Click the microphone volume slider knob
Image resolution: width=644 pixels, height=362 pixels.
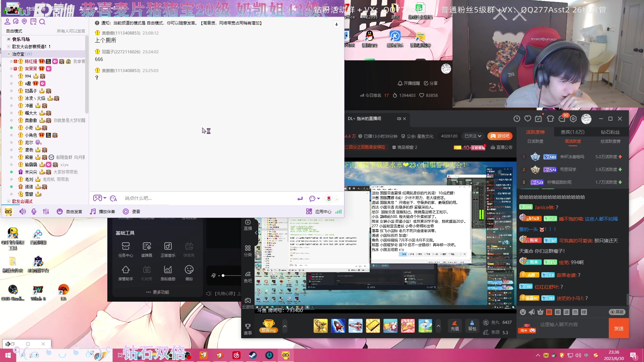[x=223, y=276]
